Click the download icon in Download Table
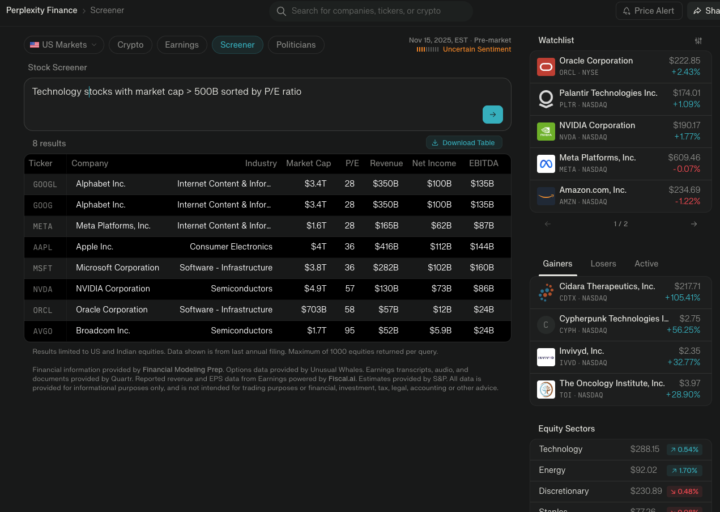 (435, 143)
